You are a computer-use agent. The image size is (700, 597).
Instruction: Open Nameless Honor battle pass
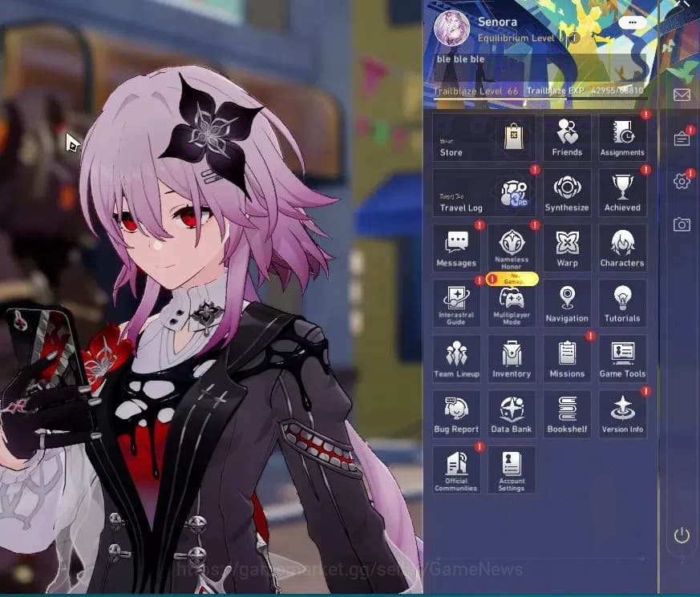coord(512,248)
